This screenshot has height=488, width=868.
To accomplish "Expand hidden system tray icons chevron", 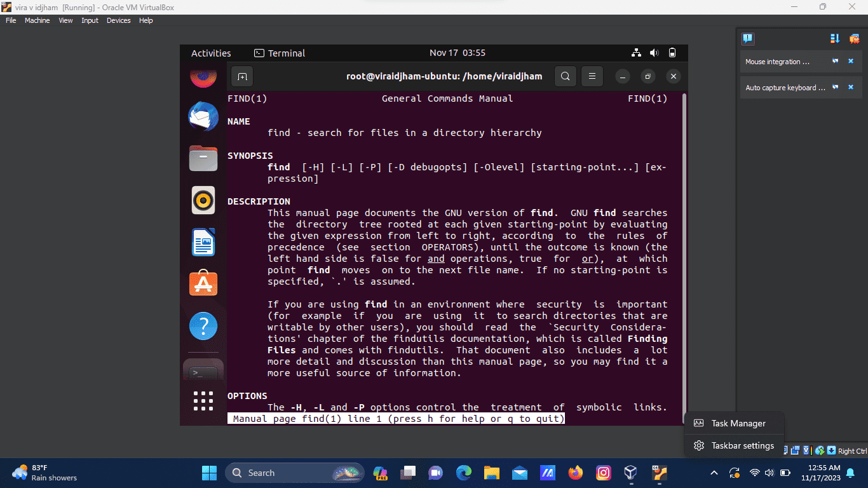I will (x=714, y=473).
